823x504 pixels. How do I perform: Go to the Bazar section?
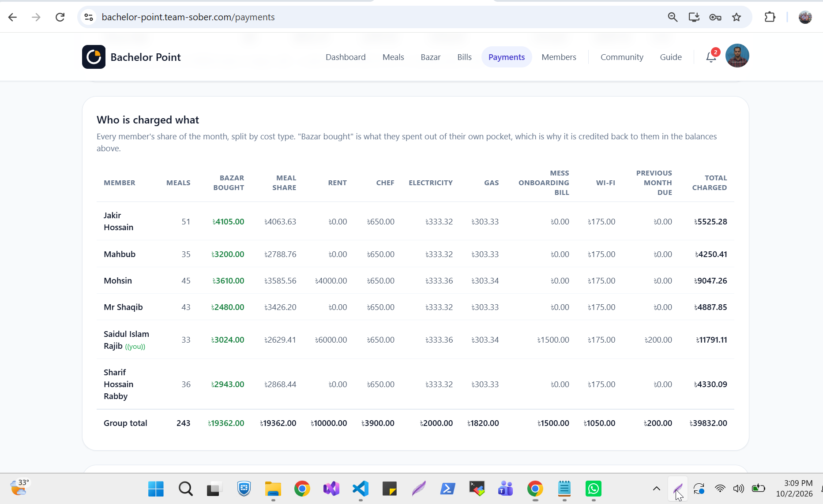[431, 57]
